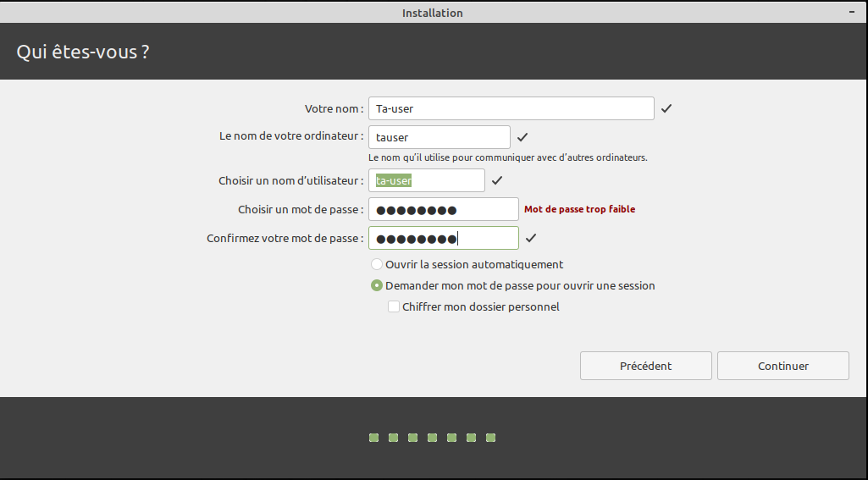Click the first green progress dot
The width and height of the screenshot is (868, 480).
pos(373,438)
